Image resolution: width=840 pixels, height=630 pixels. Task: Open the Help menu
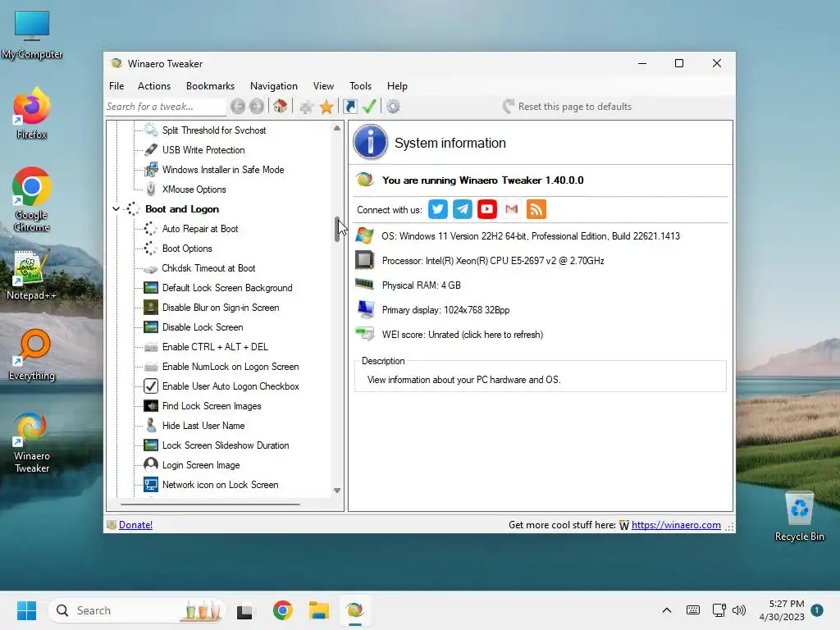[398, 85]
